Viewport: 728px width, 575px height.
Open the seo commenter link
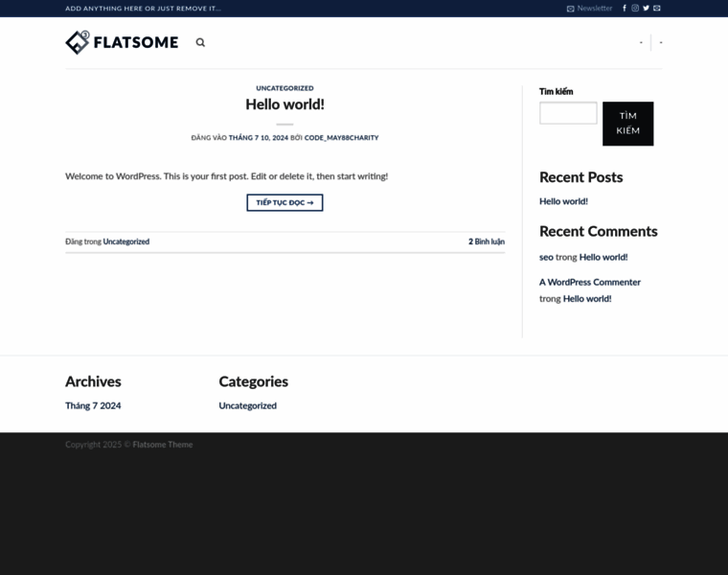[x=546, y=257]
